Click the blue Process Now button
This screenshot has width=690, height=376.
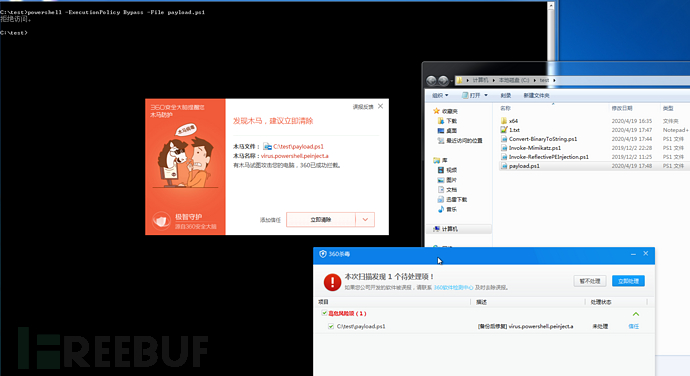[628, 281]
